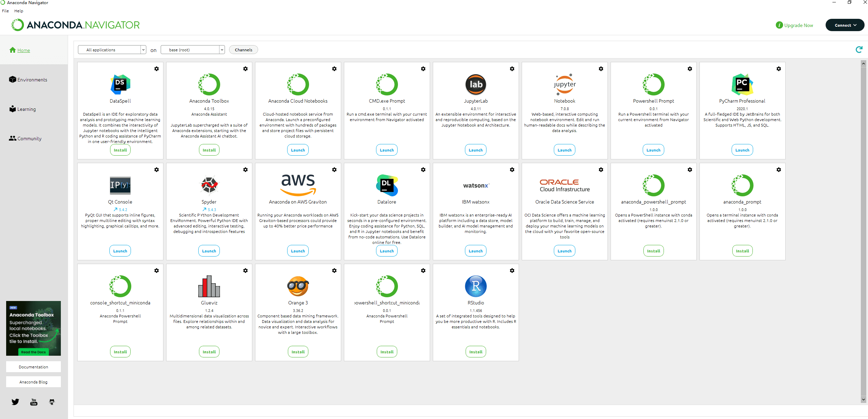Open gear menu on JupyterLab tile

512,69
